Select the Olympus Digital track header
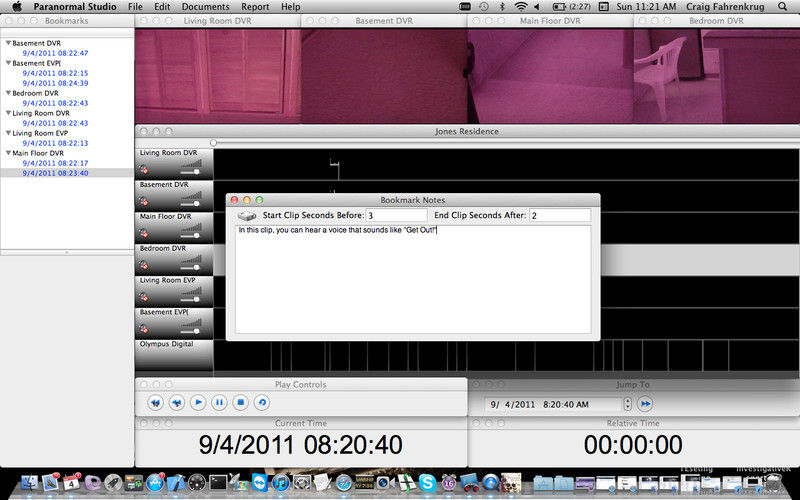Image resolution: width=800 pixels, height=500 pixels. click(x=174, y=355)
